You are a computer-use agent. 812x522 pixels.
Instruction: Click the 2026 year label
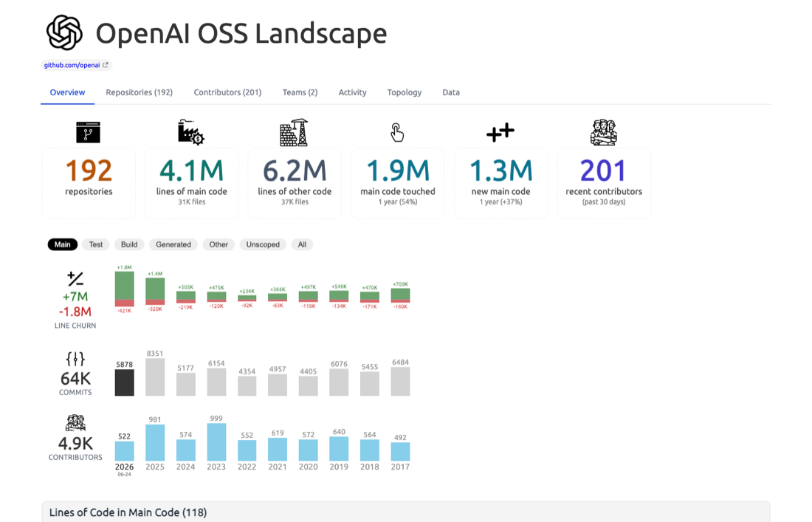[x=124, y=467]
